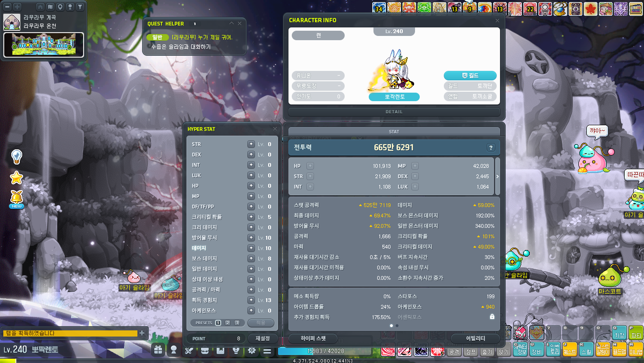Expand chat with the plus button

click(142, 333)
